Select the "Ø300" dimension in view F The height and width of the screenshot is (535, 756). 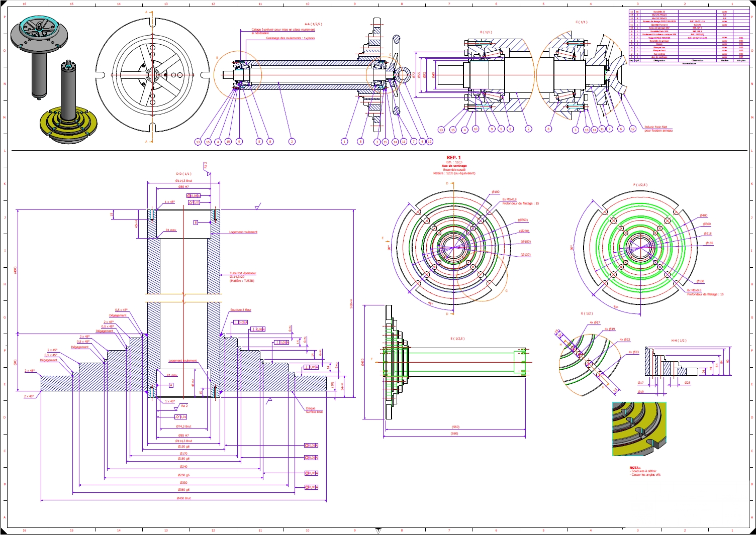[x=707, y=224]
